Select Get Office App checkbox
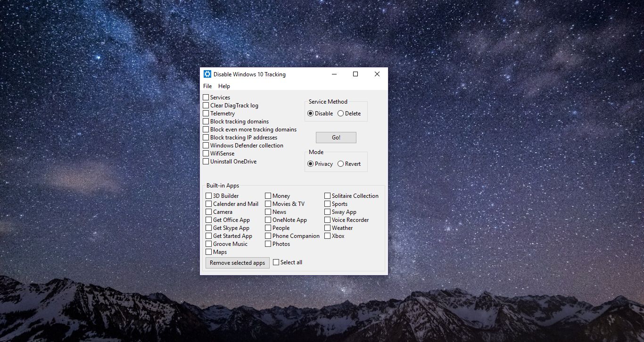Screen dimensions: 644x342 pos(209,220)
